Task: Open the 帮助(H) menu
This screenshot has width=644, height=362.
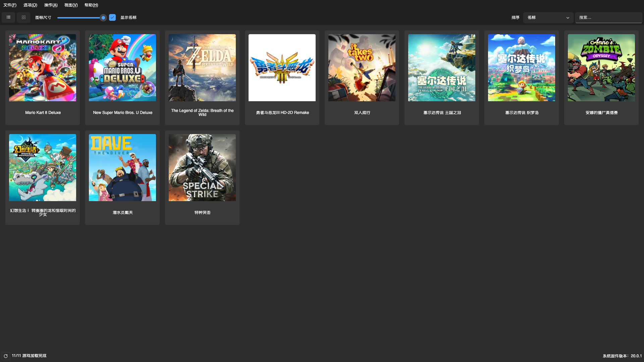Action: pos(91,5)
